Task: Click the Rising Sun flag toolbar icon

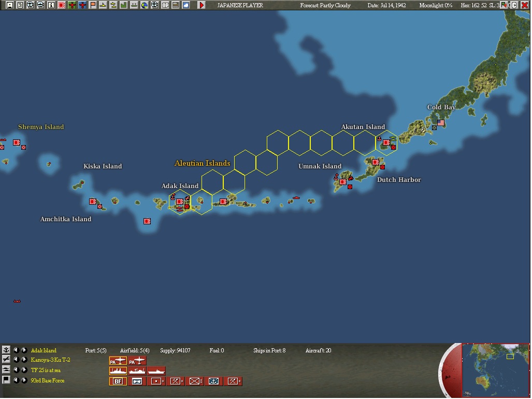Action: [x=62, y=5]
